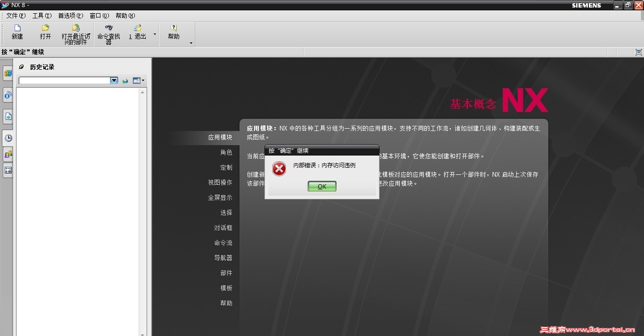Select the 应用模块 concept tab
The height and width of the screenshot is (336, 644).
tap(220, 138)
